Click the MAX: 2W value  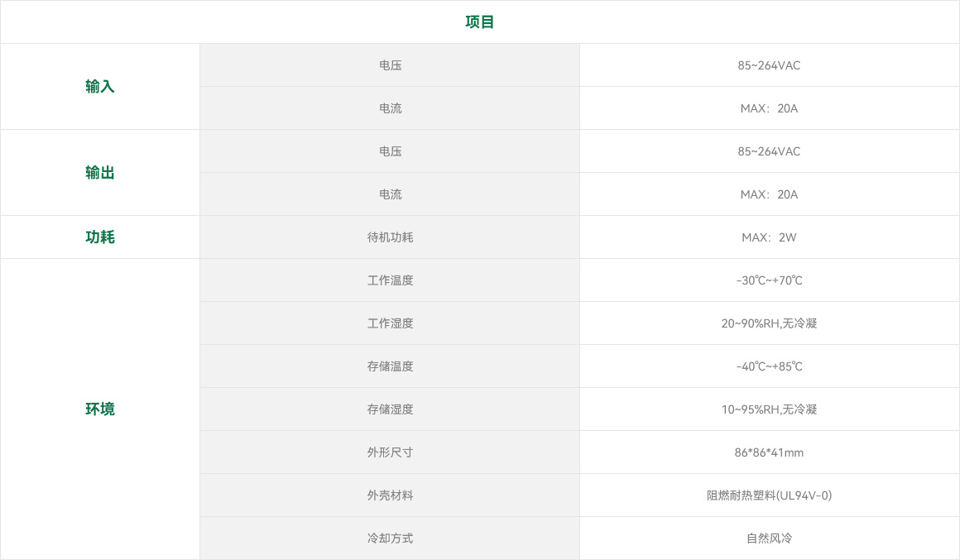pos(769,237)
